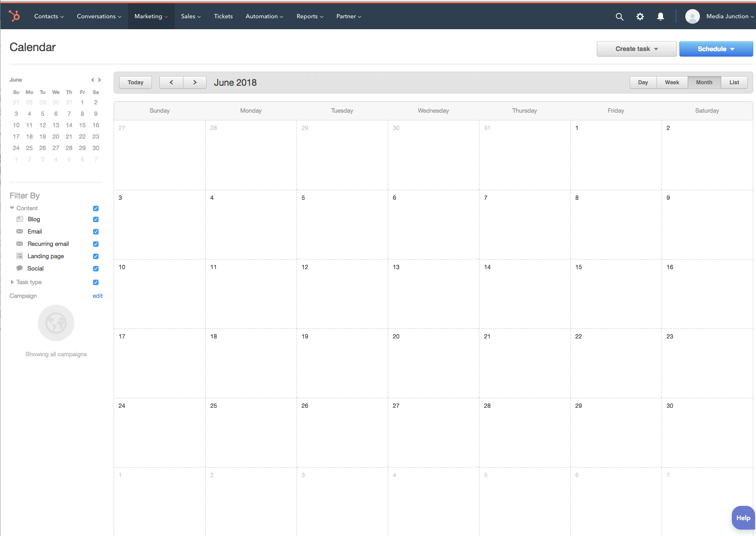Open the Create task dropdown
The height and width of the screenshot is (536, 756).
coord(636,49)
